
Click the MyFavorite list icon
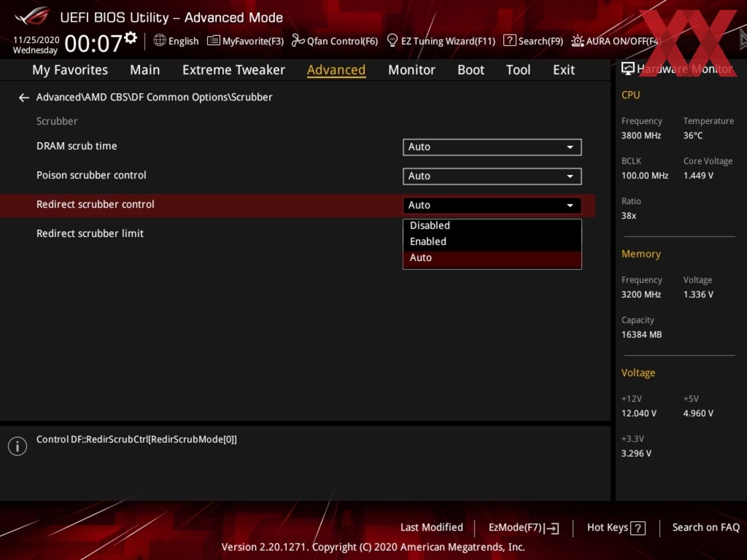tap(214, 41)
